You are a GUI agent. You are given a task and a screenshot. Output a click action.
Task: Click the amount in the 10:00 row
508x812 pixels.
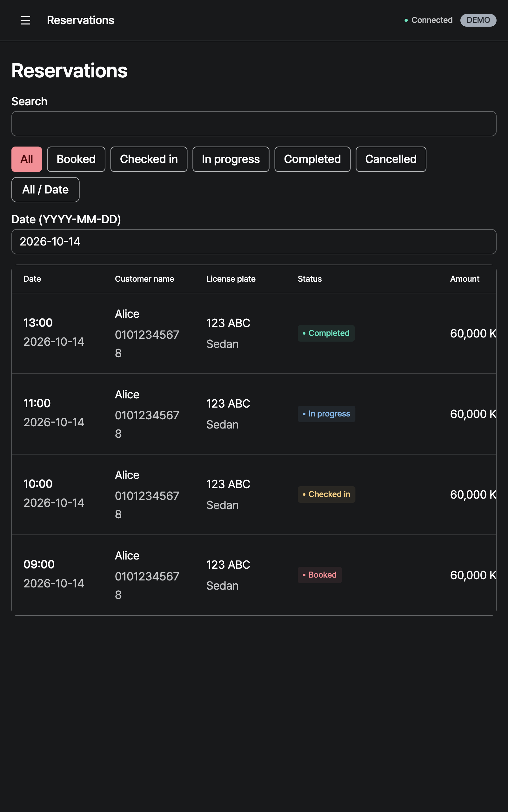pos(473,494)
